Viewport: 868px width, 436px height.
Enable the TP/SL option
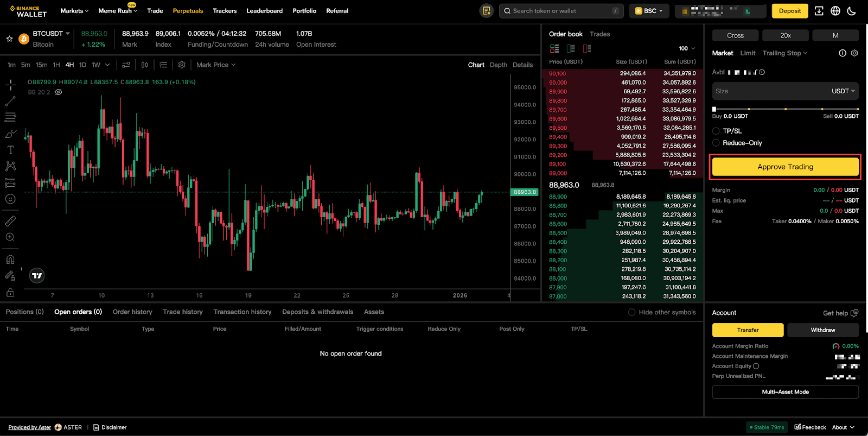tap(716, 131)
